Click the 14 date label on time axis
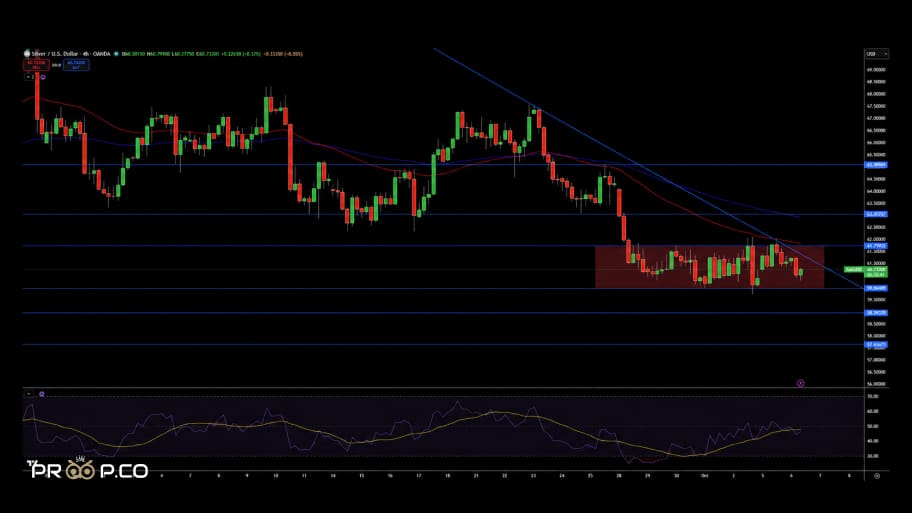912x513 pixels. [333, 475]
